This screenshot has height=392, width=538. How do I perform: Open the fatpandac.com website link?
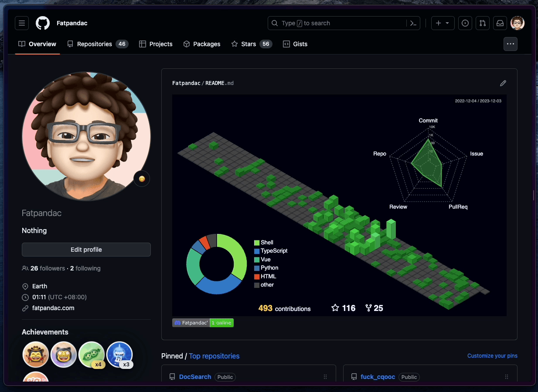tap(53, 308)
